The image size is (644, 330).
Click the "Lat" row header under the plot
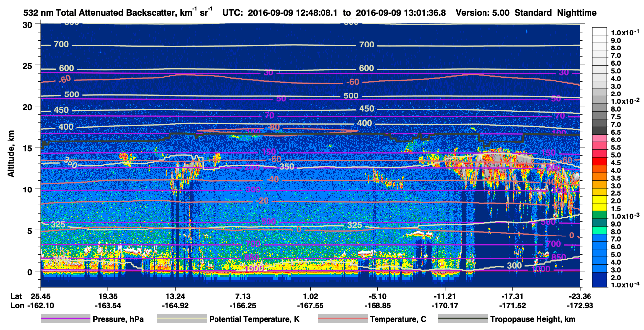pos(16,296)
